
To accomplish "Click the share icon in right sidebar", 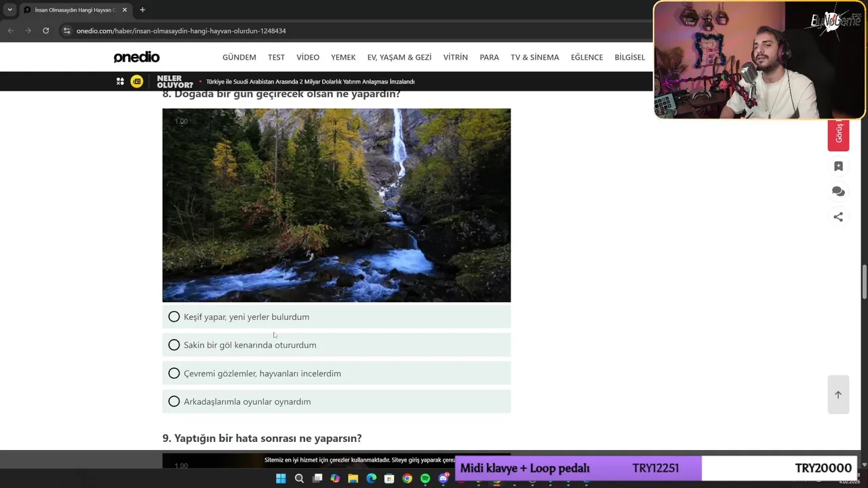I will click(838, 217).
